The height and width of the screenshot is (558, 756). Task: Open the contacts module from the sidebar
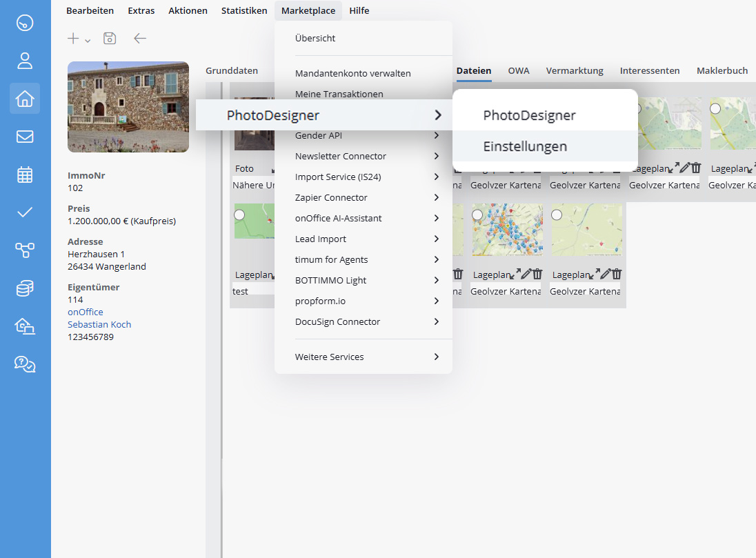click(x=25, y=61)
